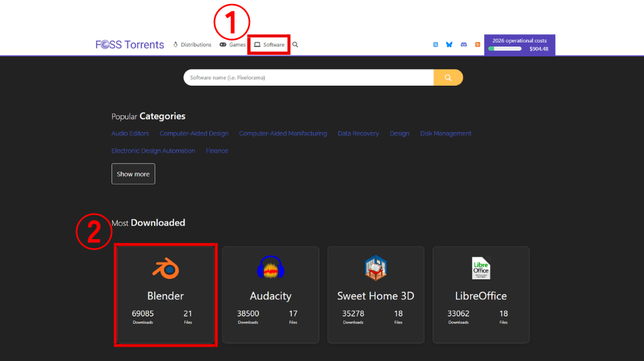The width and height of the screenshot is (644, 361).
Task: Open the Computer-Aided Design category link
Action: click(194, 133)
